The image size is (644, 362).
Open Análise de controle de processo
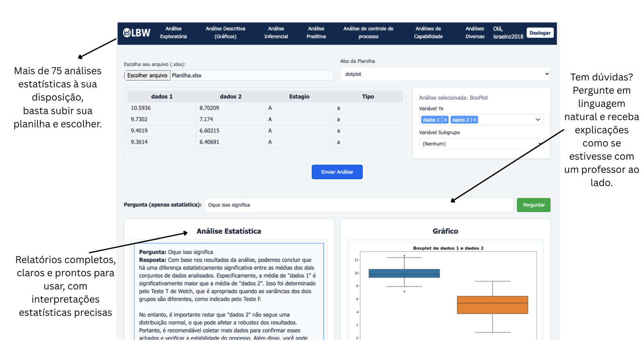[368, 33]
